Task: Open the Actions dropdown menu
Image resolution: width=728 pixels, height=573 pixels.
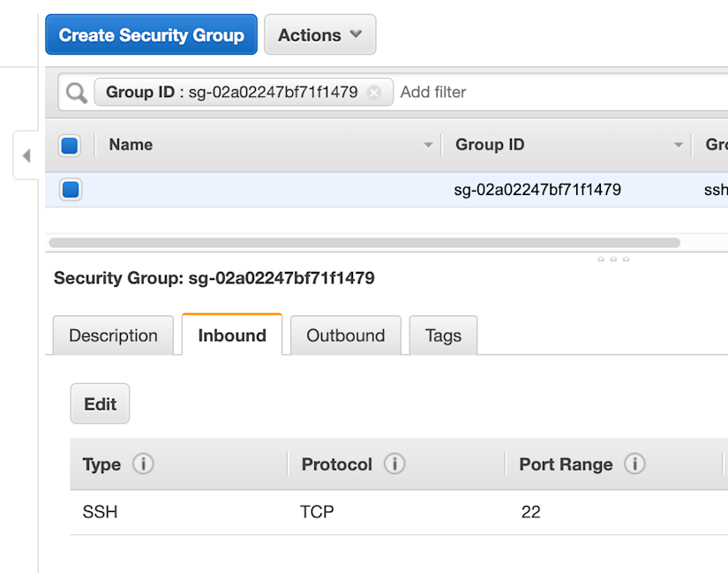Action: (x=319, y=35)
